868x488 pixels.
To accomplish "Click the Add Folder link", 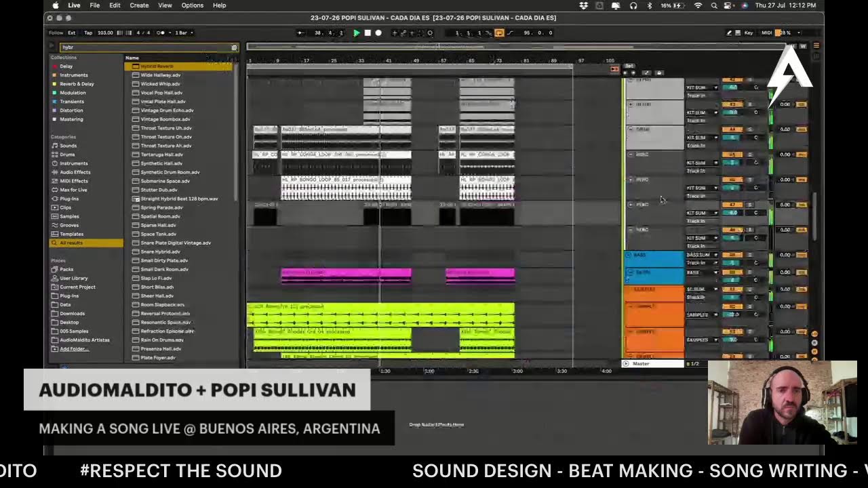I will 74,349.
